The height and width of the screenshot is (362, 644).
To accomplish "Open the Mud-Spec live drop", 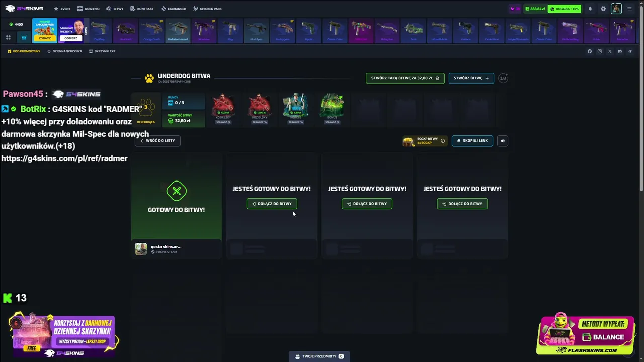I will pos(256,31).
